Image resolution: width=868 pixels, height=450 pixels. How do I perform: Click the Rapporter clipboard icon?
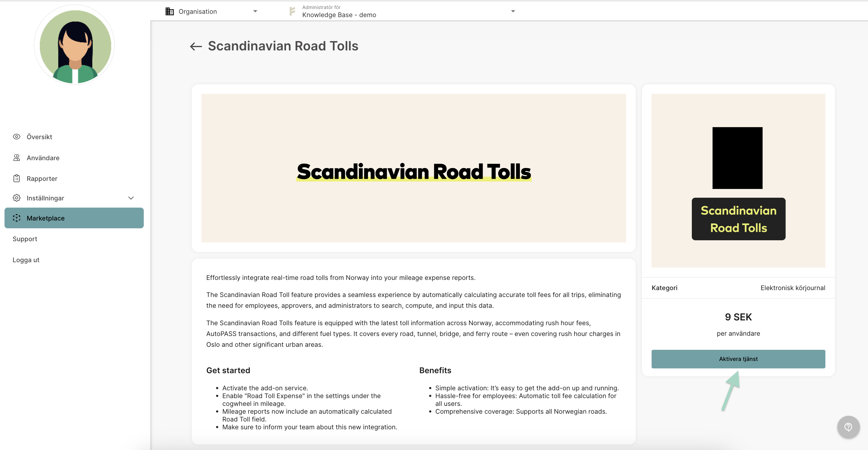pos(17,178)
